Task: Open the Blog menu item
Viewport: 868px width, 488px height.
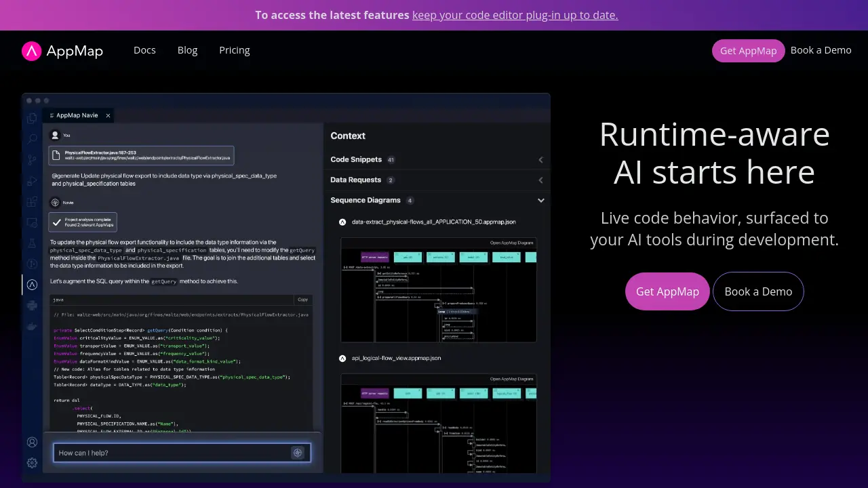Action: 187,50
